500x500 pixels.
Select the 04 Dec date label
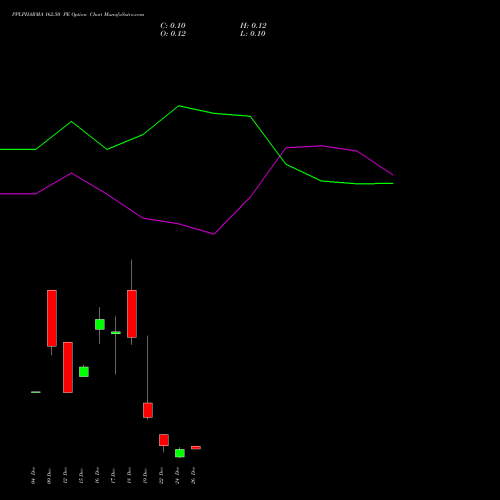tap(33, 476)
